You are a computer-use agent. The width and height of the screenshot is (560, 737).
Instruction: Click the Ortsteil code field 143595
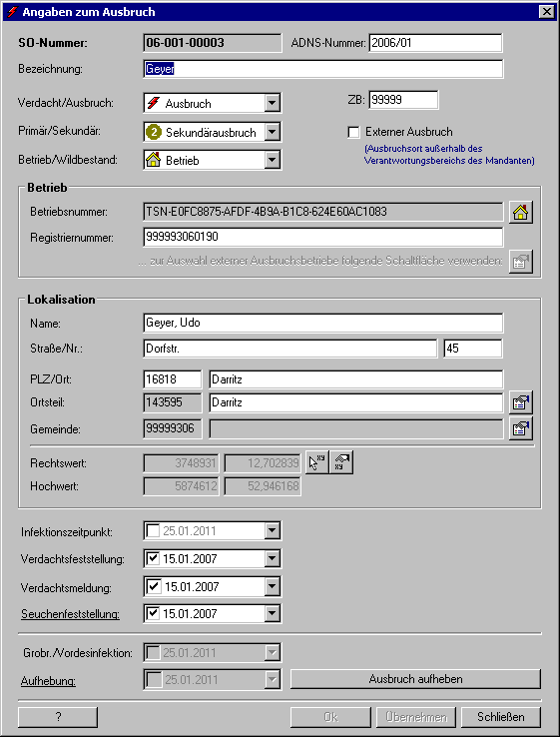(x=173, y=402)
